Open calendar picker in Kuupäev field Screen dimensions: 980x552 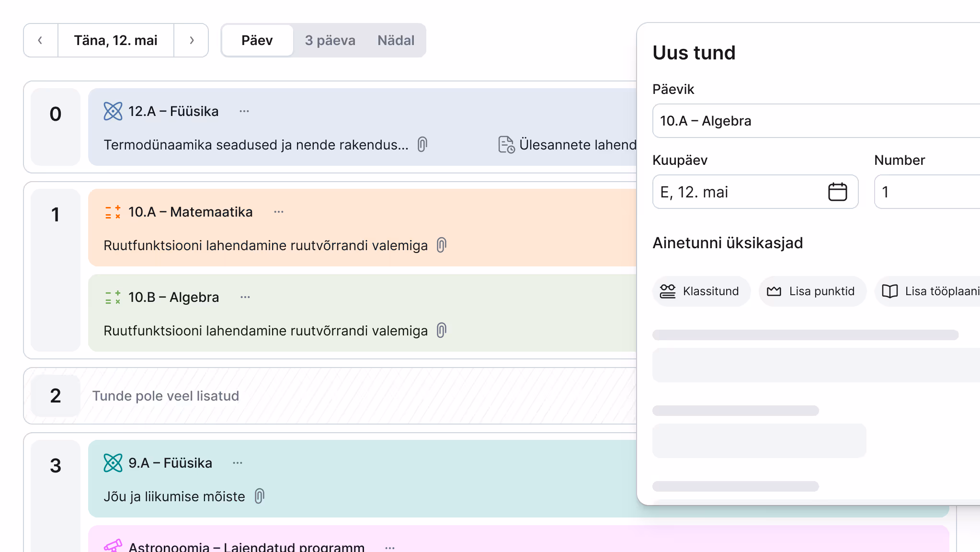pyautogui.click(x=837, y=192)
